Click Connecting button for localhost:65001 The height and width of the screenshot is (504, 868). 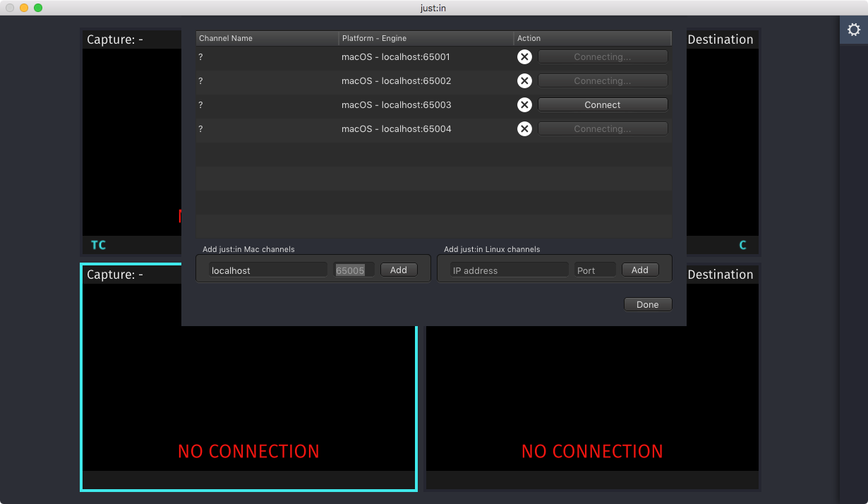tap(603, 57)
